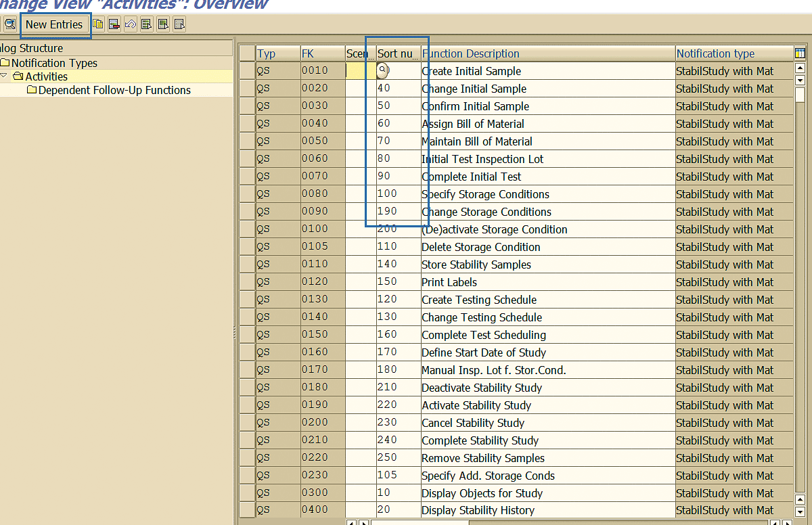
Task: Click 'Define Start Date of Study' cell
Action: [x=548, y=352]
